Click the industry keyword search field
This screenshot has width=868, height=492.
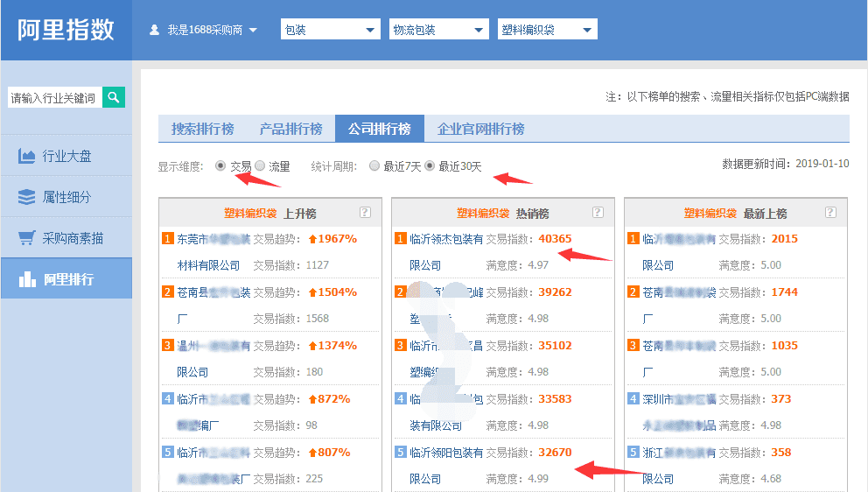point(54,97)
